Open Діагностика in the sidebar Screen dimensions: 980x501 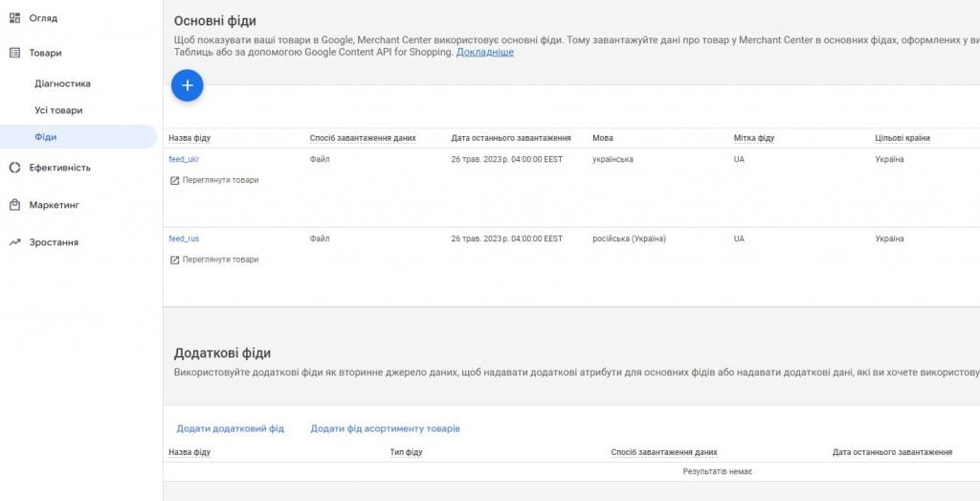[x=62, y=83]
